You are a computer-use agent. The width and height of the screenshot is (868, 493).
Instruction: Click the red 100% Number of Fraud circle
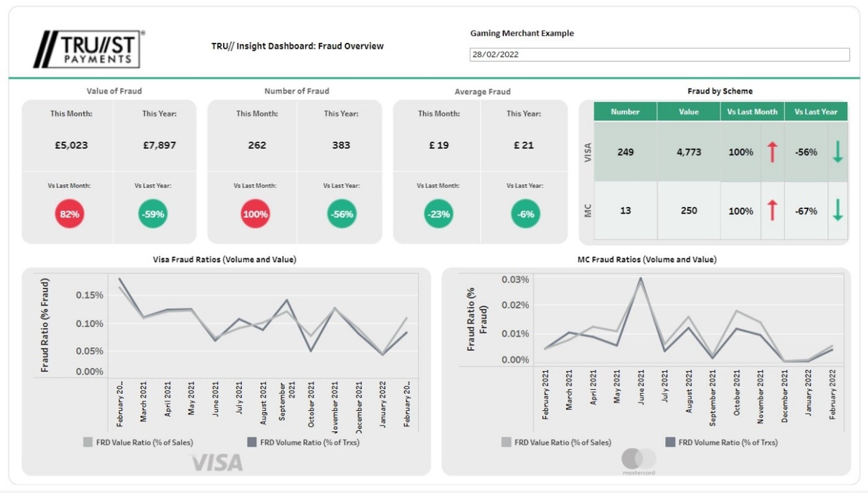click(255, 214)
